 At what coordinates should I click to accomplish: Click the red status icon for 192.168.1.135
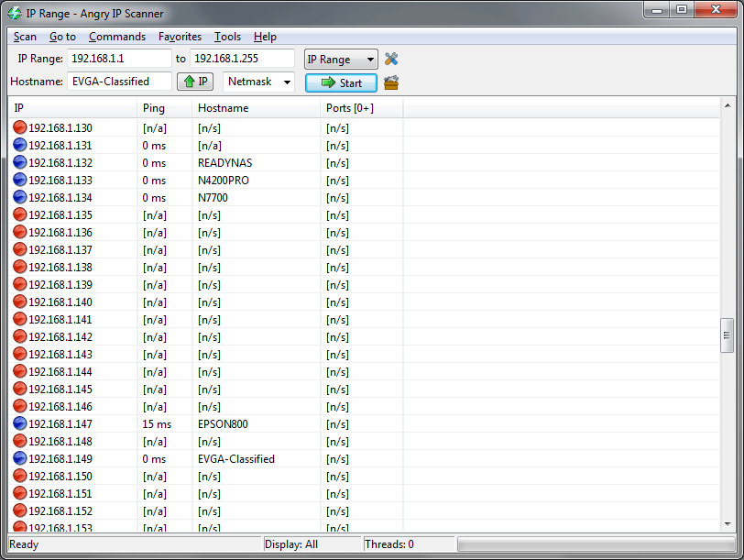20,215
